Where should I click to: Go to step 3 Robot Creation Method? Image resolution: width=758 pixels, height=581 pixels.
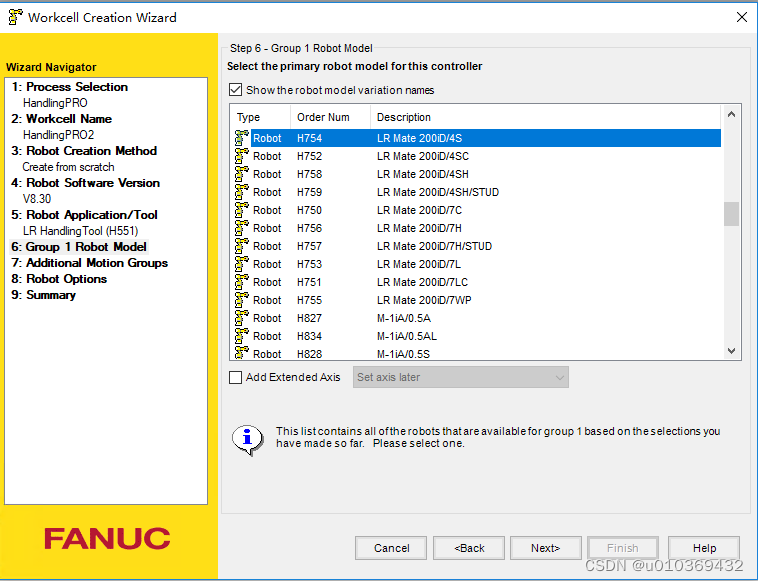click(84, 151)
